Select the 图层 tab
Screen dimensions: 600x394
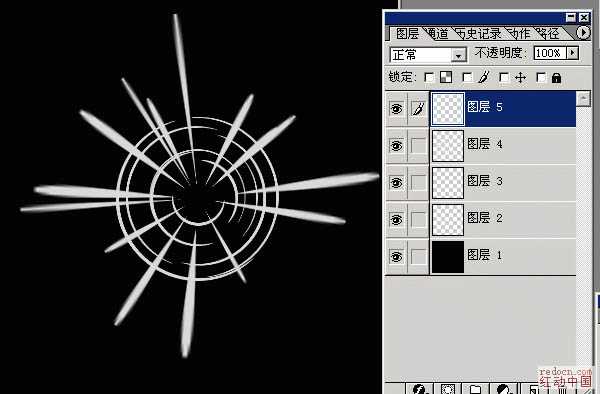point(407,34)
